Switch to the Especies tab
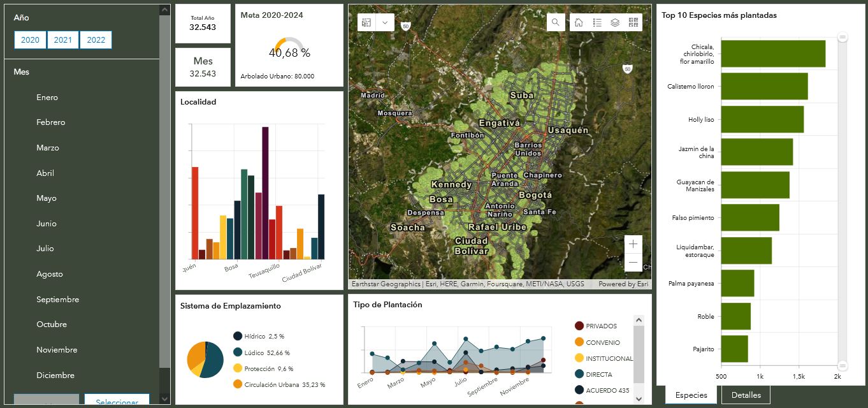The image size is (868, 408). tap(691, 395)
